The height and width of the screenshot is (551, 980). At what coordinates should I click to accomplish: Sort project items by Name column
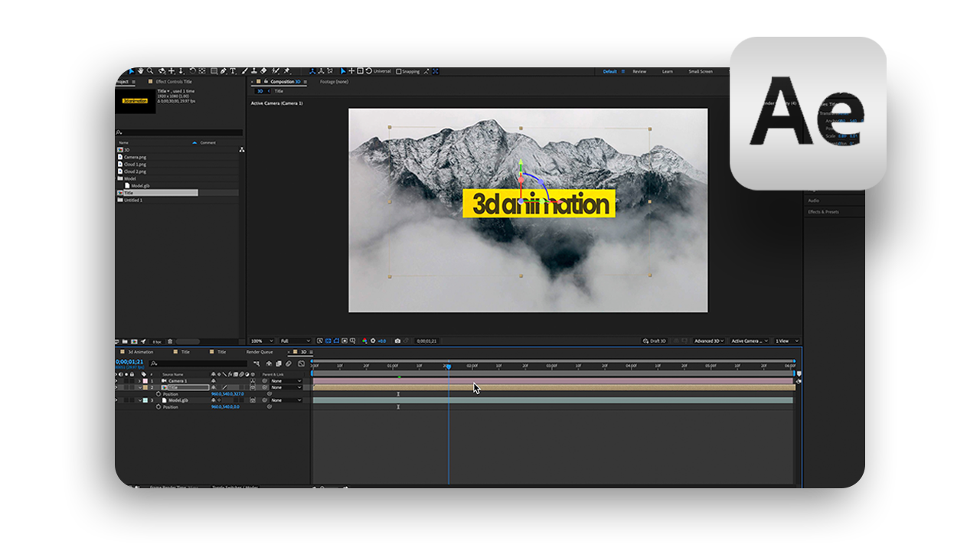123,142
